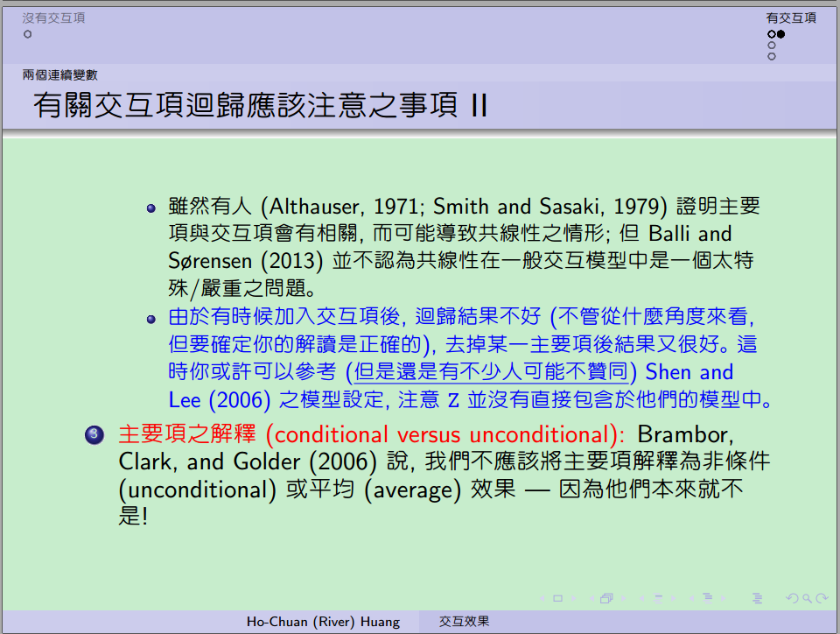Select the second-row circle under 有交互項

(772, 45)
